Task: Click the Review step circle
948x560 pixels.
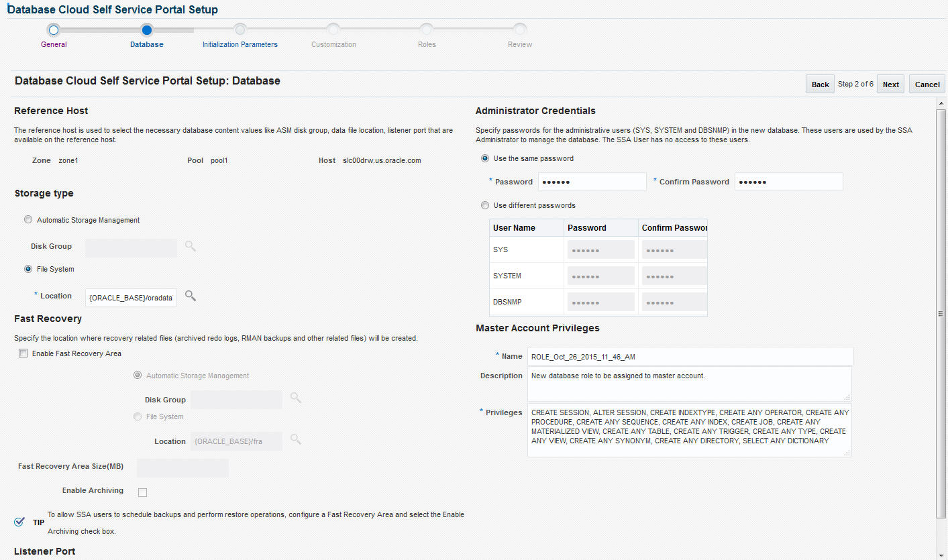Action: 520,30
